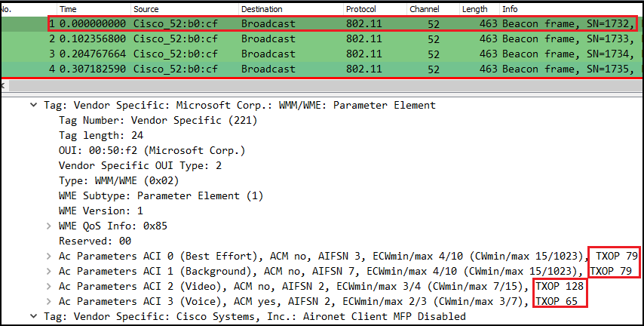Select packet 2 with SN=1733
The height and width of the screenshot is (326, 644).
click(x=302, y=38)
